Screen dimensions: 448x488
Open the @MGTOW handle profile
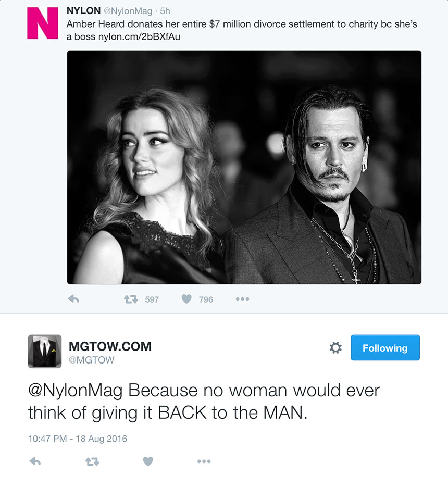pos(91,360)
